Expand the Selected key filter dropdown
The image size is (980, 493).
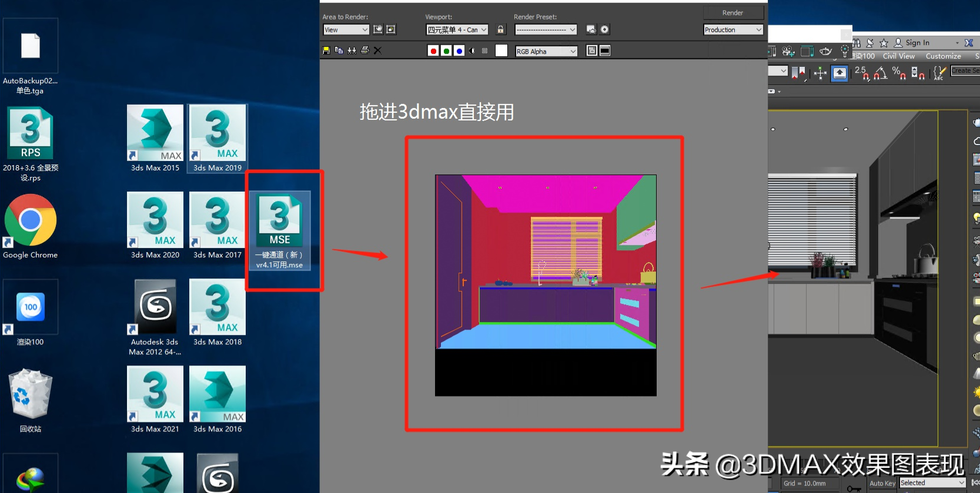(x=933, y=483)
